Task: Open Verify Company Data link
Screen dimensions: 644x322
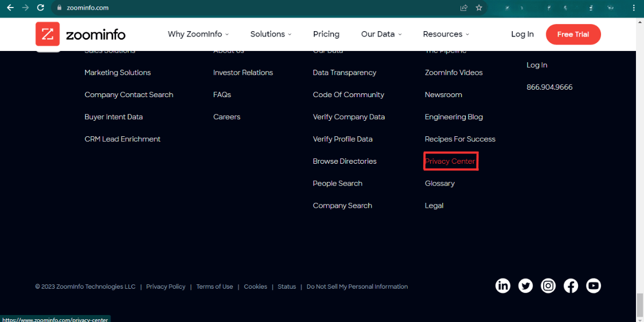Action: click(349, 116)
